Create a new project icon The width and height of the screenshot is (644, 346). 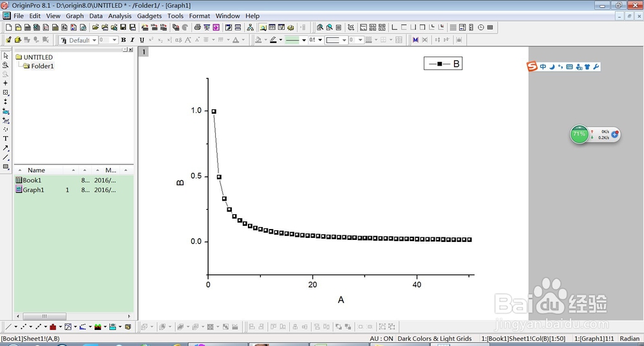click(x=8, y=28)
